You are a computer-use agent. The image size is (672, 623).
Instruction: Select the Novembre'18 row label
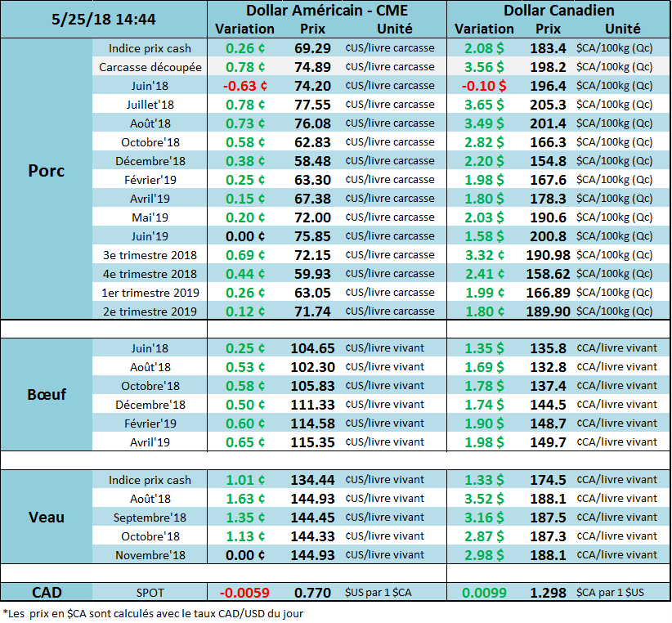click(150, 555)
